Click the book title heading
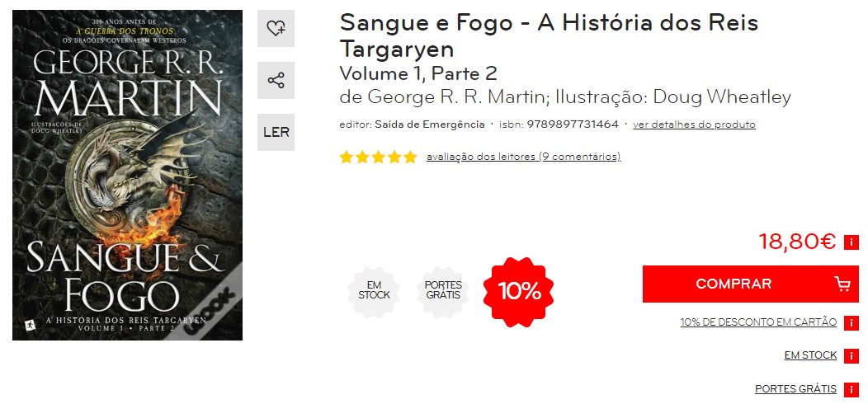 point(549,35)
